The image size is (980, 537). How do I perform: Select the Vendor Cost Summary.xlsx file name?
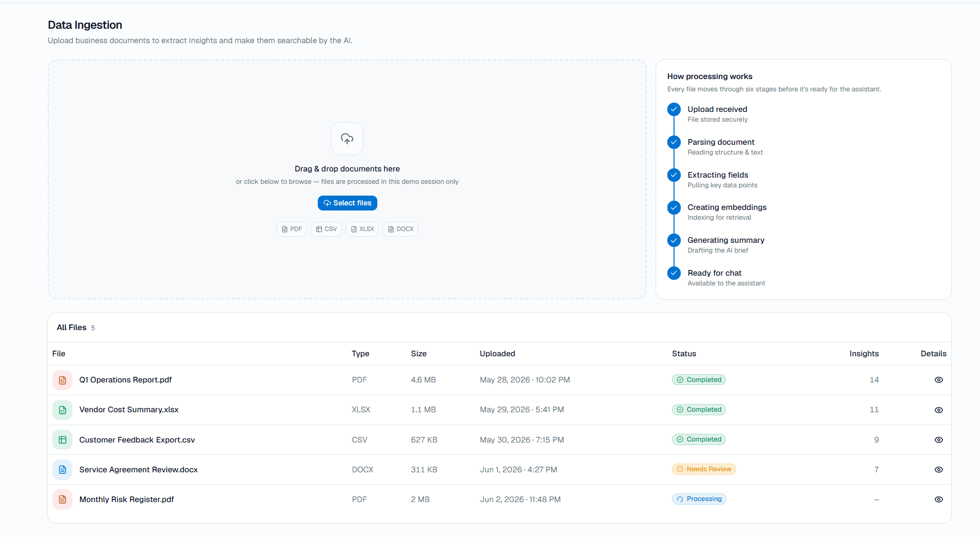[129, 410]
